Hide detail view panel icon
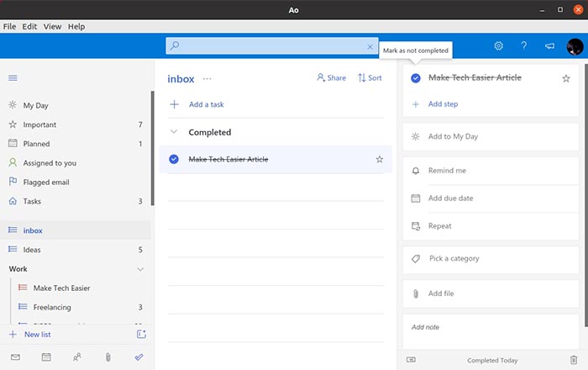This screenshot has height=370, width=588. (411, 359)
